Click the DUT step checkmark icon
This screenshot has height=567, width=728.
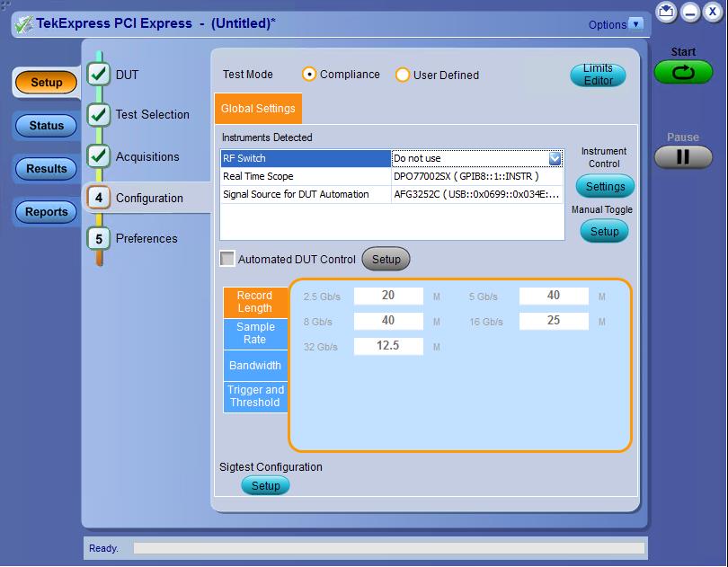[x=99, y=75]
